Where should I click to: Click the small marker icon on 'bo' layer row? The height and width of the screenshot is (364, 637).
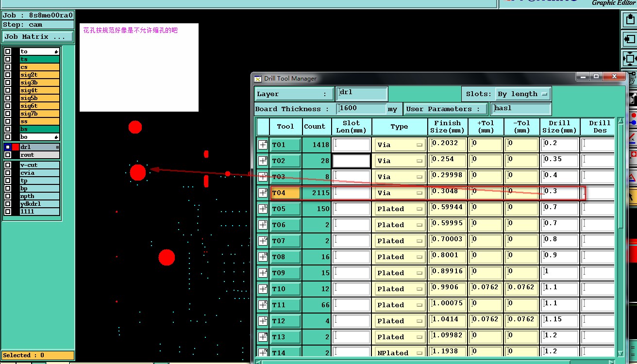coord(57,137)
